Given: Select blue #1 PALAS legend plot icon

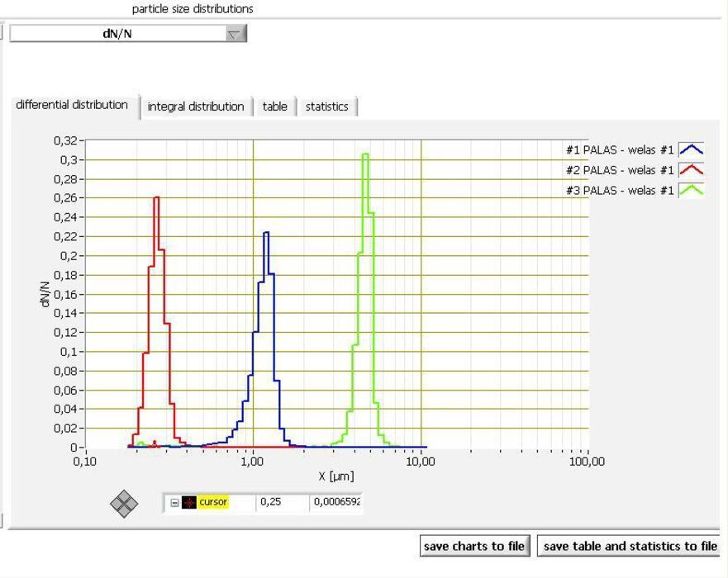Looking at the screenshot, I should click(x=691, y=149).
